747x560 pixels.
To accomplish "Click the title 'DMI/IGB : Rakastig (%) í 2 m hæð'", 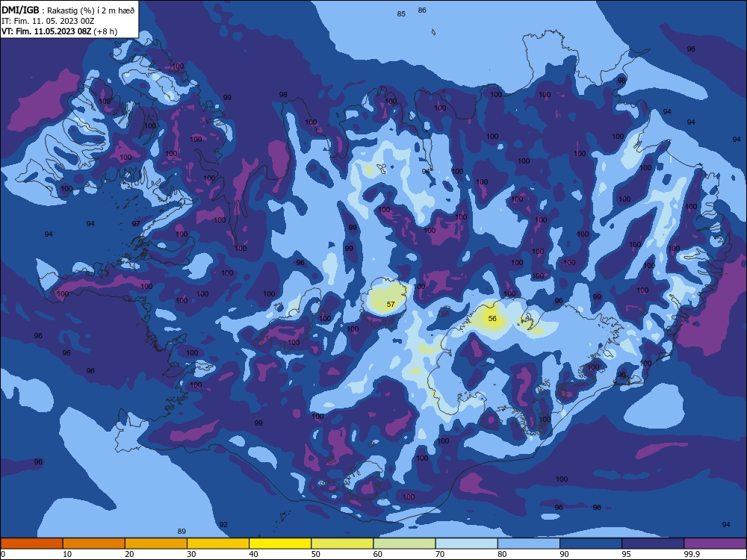I will point(68,10).
